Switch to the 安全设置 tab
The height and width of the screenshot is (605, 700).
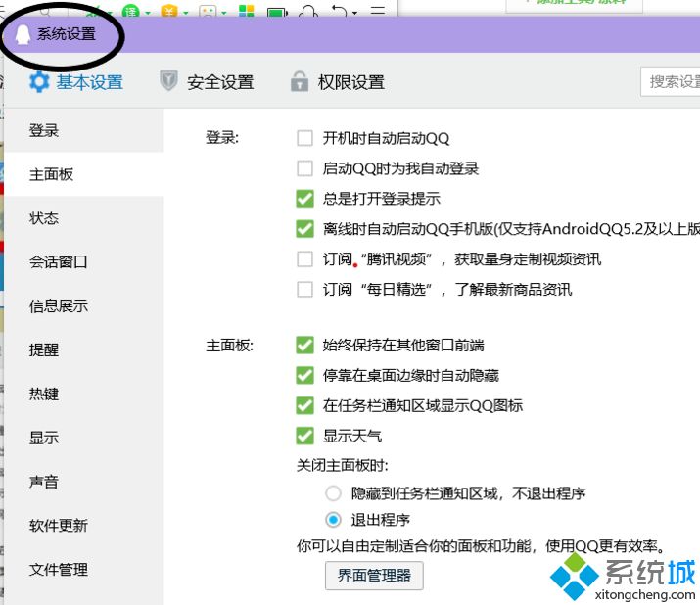click(x=207, y=82)
